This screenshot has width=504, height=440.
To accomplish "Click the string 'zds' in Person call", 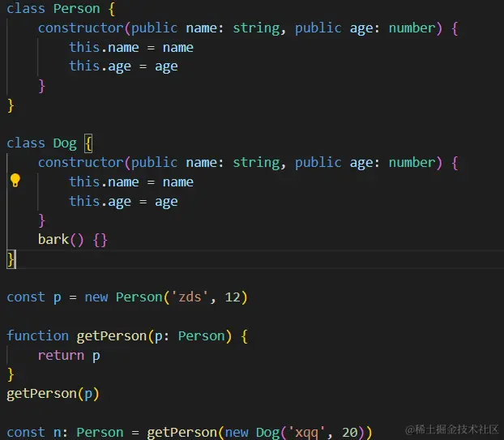I will (x=190, y=297).
